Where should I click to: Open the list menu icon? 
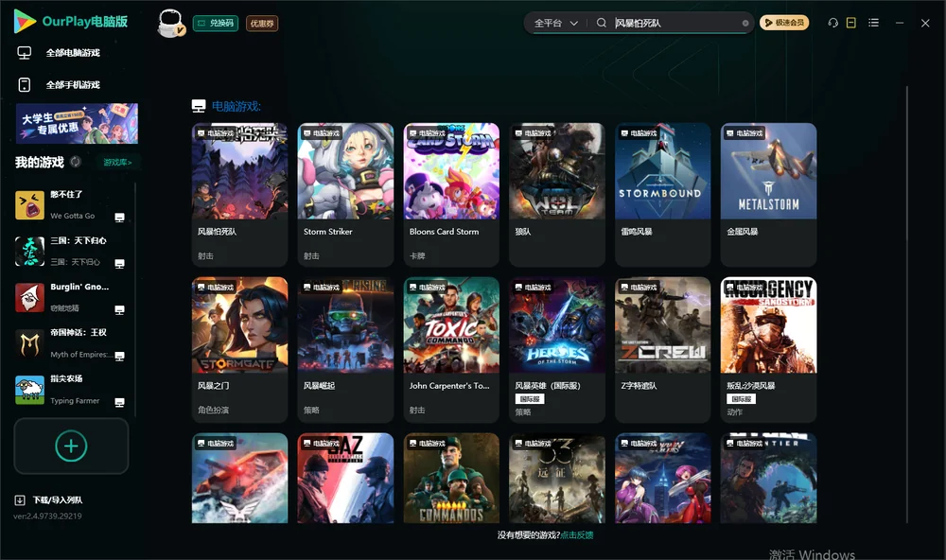pyautogui.click(x=873, y=23)
